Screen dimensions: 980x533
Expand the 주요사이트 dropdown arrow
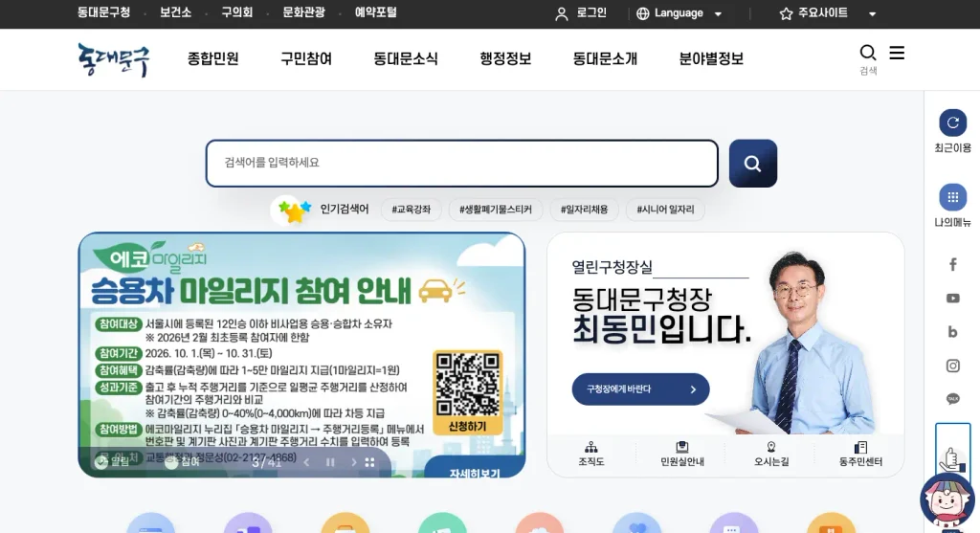873,13
